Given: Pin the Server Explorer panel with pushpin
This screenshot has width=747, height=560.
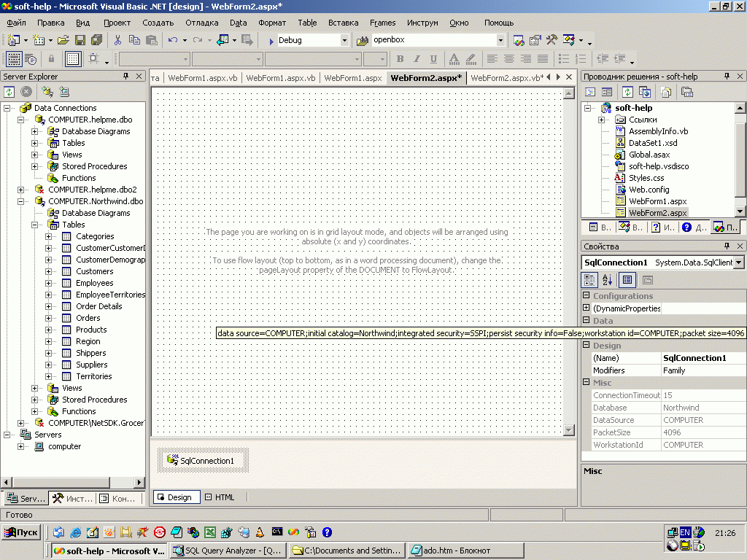Looking at the screenshot, I should tap(125, 76).
